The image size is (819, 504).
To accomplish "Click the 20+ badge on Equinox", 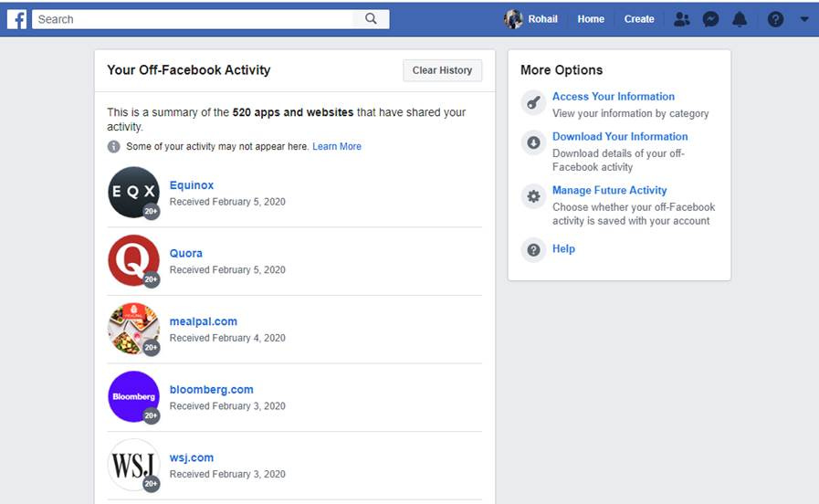I will pyautogui.click(x=151, y=212).
